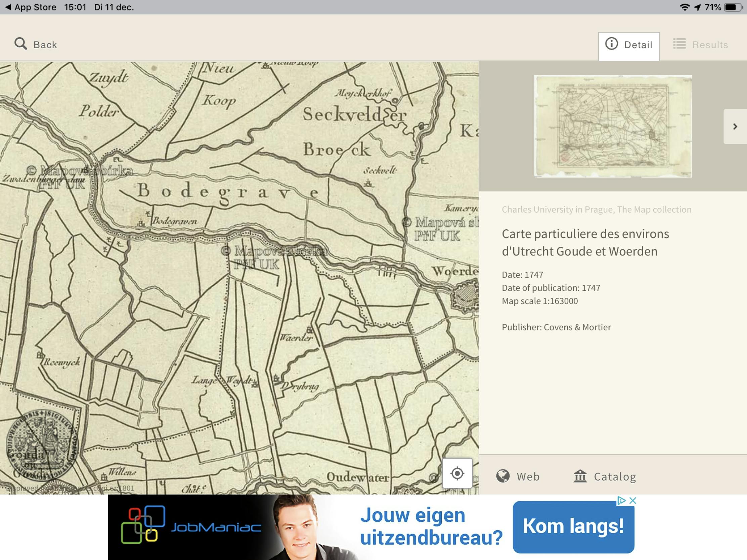Tap the Catalog institution icon

(581, 476)
